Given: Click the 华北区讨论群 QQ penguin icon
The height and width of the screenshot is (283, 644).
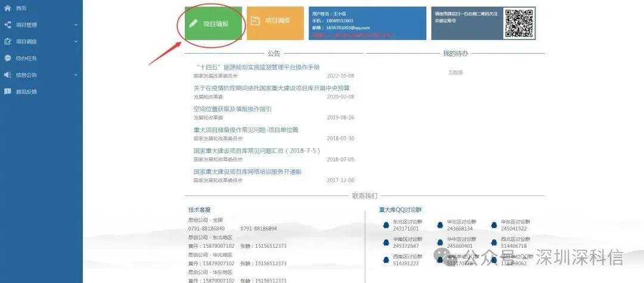Looking at the screenshot, I should [x=440, y=225].
